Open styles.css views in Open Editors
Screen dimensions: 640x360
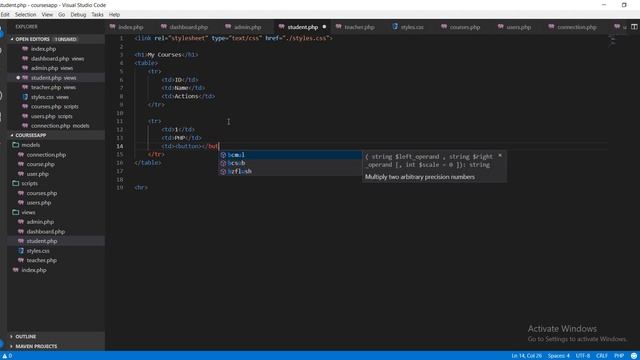coord(49,97)
